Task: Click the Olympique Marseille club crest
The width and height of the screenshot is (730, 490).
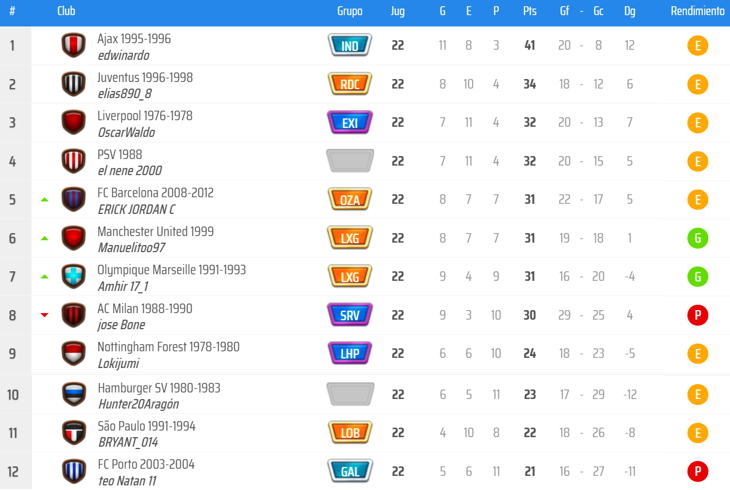Action: tap(73, 277)
